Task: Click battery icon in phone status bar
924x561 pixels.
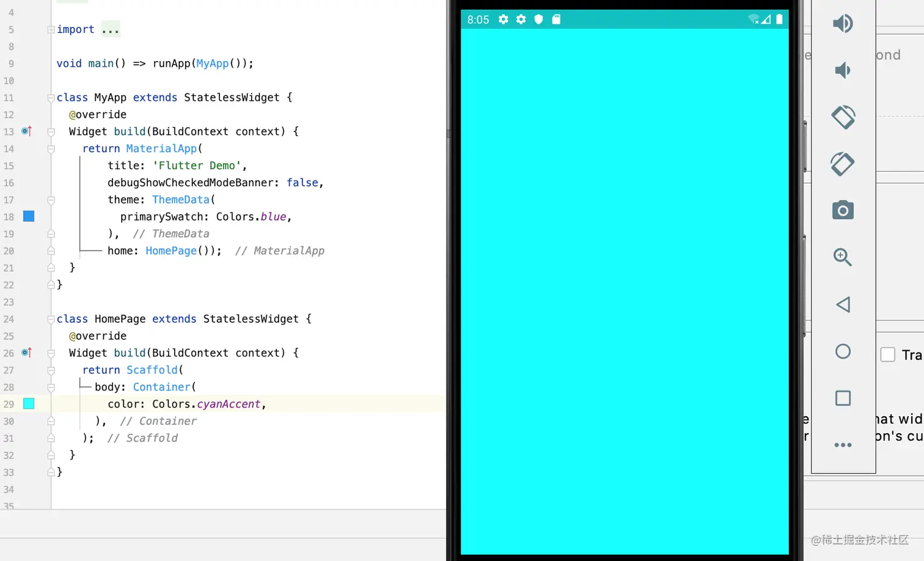Action: [x=779, y=19]
